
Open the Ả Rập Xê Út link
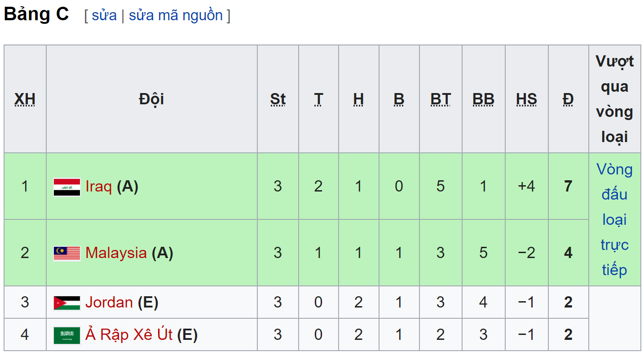click(129, 334)
